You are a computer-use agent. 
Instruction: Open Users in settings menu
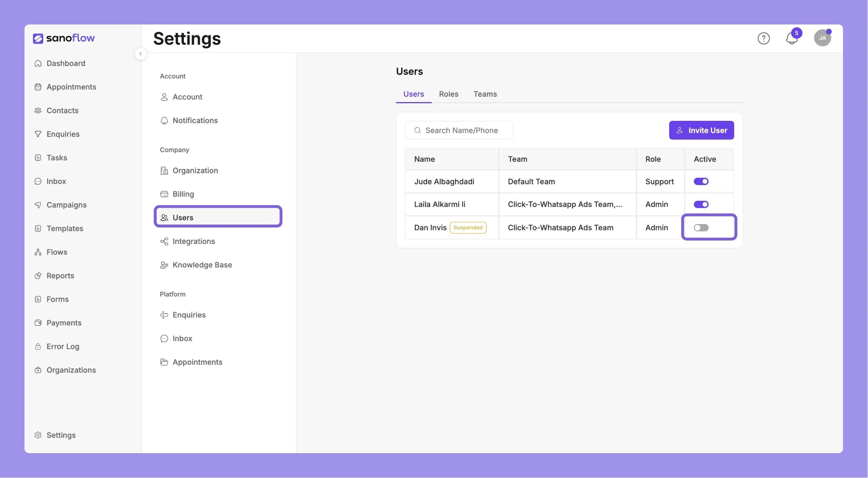218,218
